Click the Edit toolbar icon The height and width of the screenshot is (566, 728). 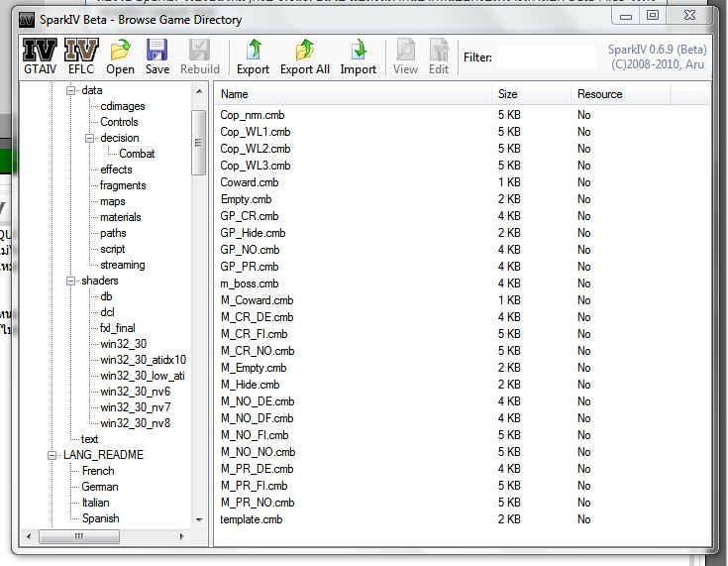[439, 50]
